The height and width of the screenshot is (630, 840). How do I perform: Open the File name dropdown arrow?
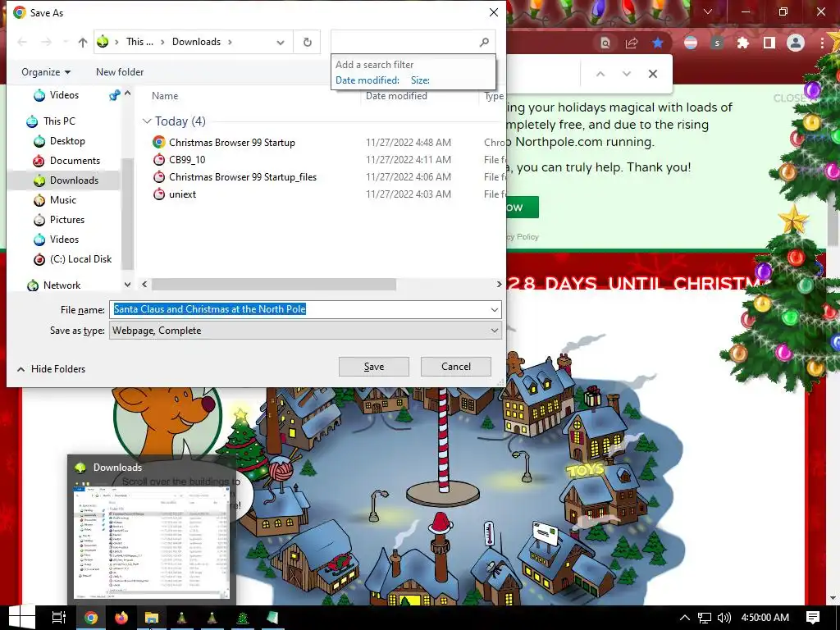(x=494, y=309)
